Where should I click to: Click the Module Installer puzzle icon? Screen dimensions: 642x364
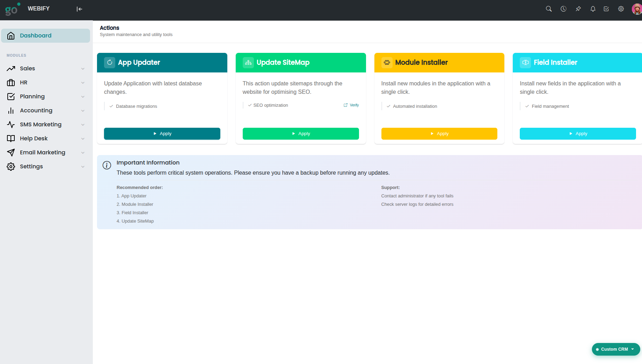(387, 63)
